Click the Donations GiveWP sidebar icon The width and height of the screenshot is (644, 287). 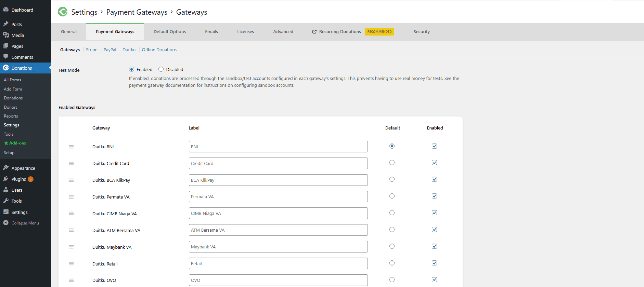[6, 68]
